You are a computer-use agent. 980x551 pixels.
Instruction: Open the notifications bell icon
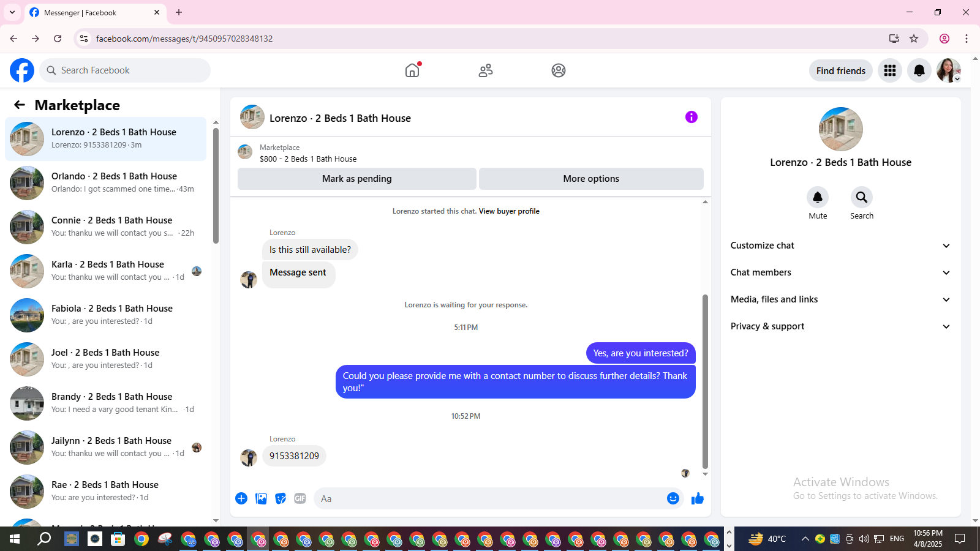(919, 70)
